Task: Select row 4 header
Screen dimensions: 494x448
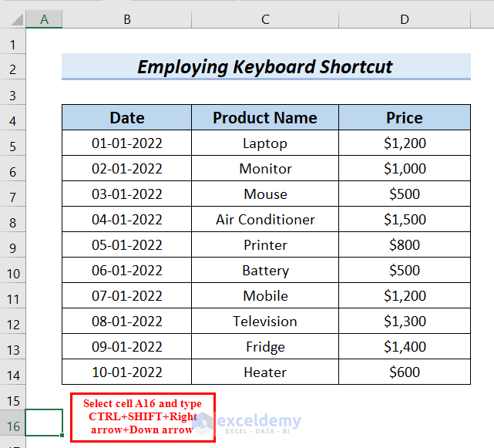Action: (12, 117)
